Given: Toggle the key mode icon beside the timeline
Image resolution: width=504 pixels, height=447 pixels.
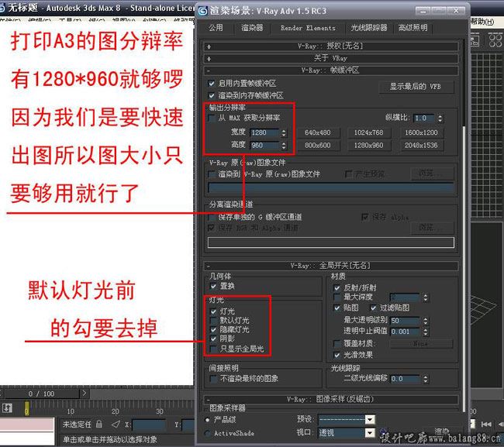Looking at the screenshot, I should tap(7, 408).
